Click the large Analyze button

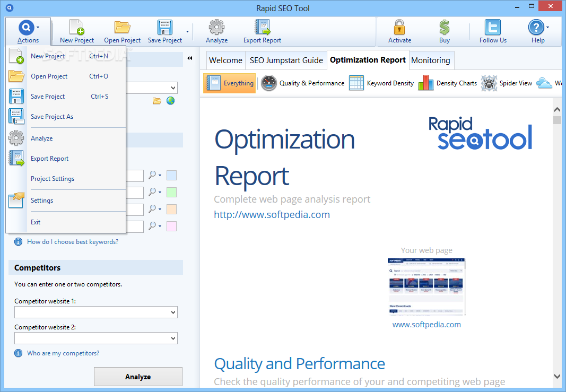pyautogui.click(x=138, y=377)
